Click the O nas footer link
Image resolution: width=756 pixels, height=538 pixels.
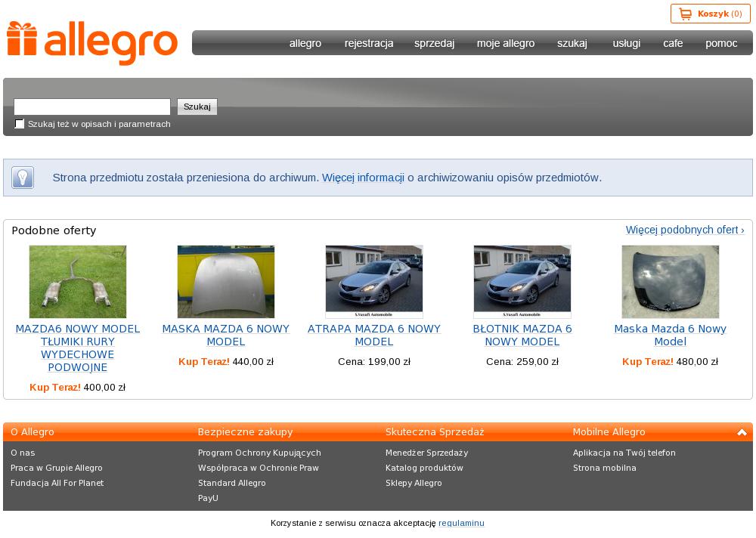tap(23, 453)
